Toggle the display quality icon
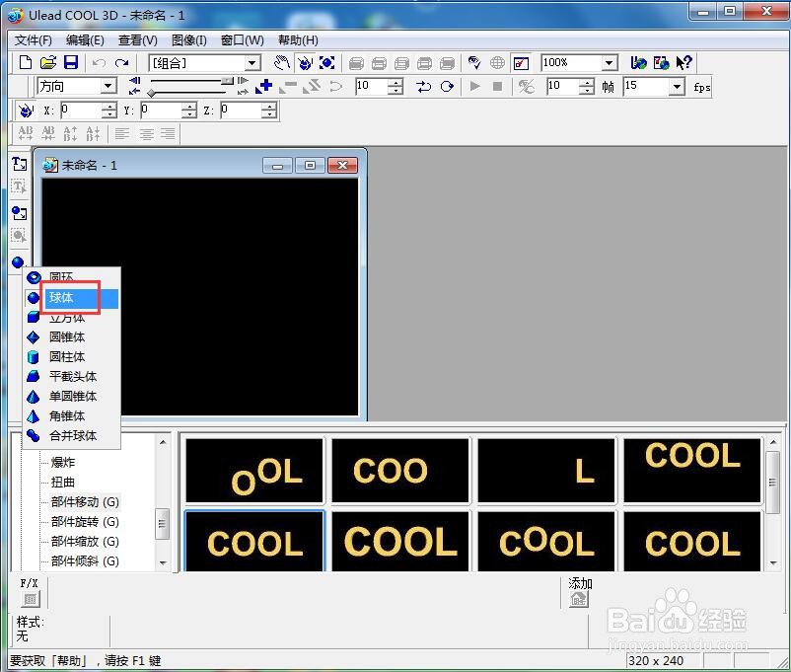The image size is (791, 672). [474, 62]
